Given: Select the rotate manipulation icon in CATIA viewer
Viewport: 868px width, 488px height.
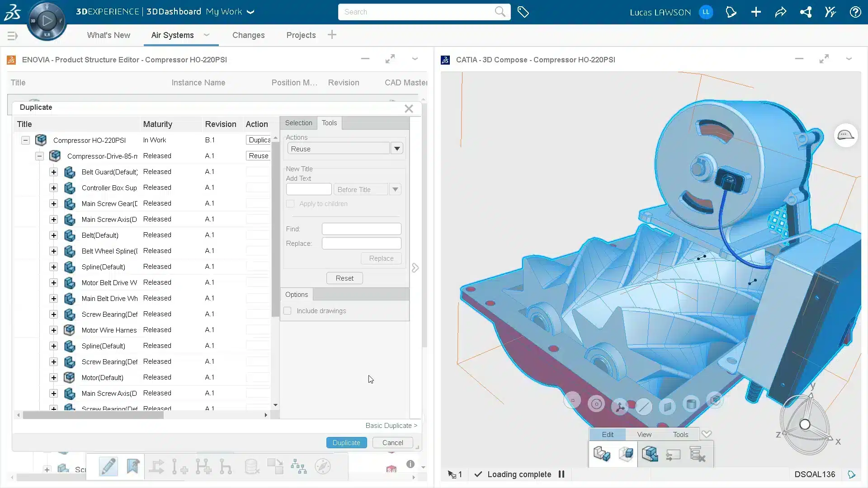Looking at the screenshot, I should pos(596,404).
